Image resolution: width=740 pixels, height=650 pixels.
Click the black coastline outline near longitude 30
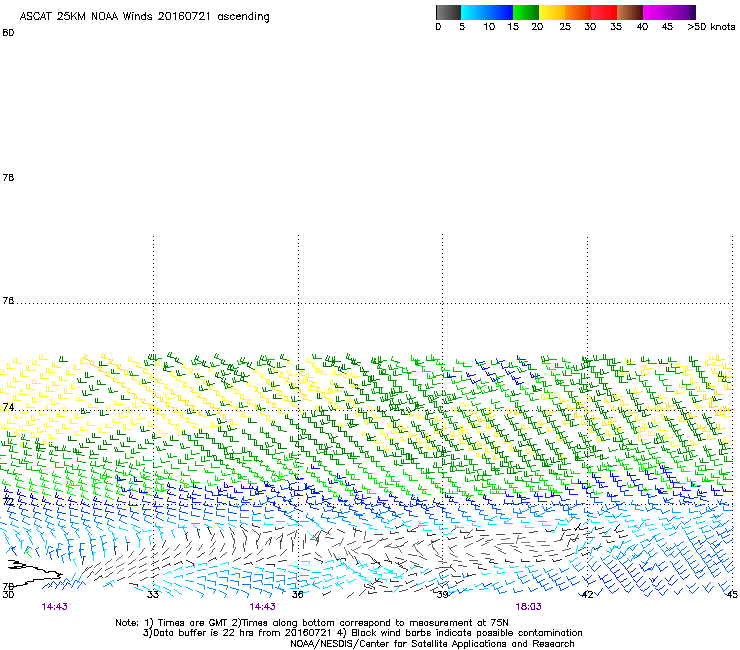[x=33, y=574]
